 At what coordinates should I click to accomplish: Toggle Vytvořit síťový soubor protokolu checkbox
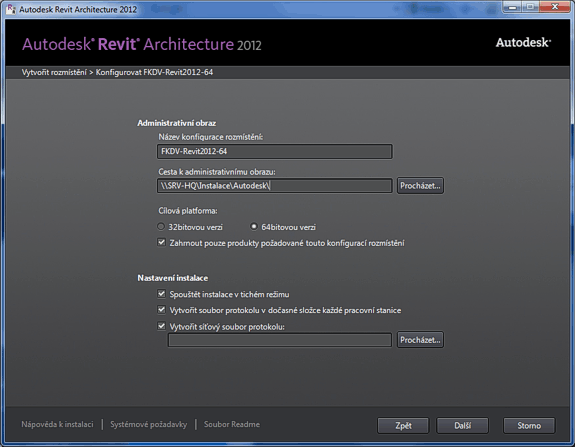(161, 326)
